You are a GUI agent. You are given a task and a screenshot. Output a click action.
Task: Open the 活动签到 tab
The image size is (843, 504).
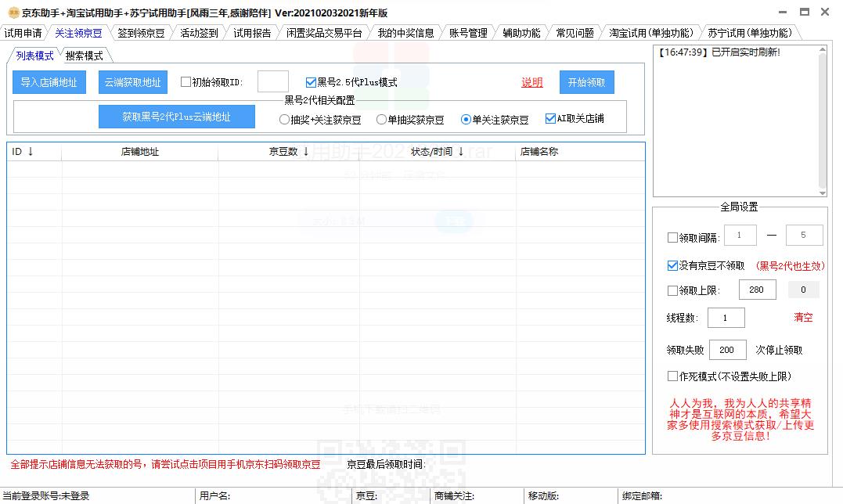[x=199, y=33]
